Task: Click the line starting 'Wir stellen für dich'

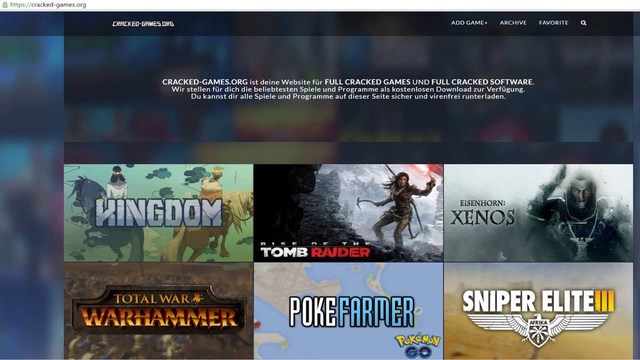Action: click(x=348, y=89)
